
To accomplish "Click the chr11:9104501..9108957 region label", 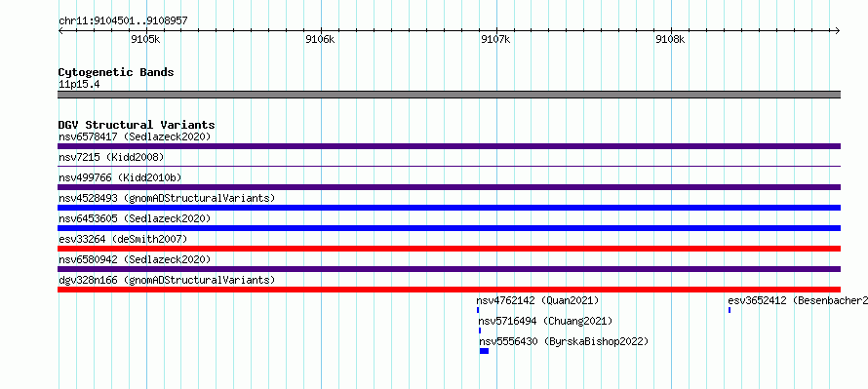I will coord(123,21).
